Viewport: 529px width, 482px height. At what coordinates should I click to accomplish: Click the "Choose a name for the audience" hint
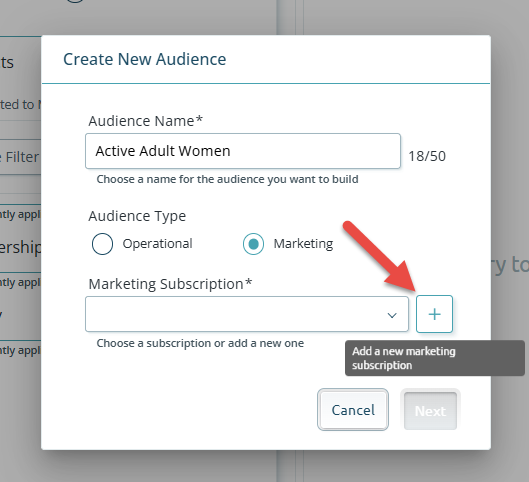coord(227,179)
